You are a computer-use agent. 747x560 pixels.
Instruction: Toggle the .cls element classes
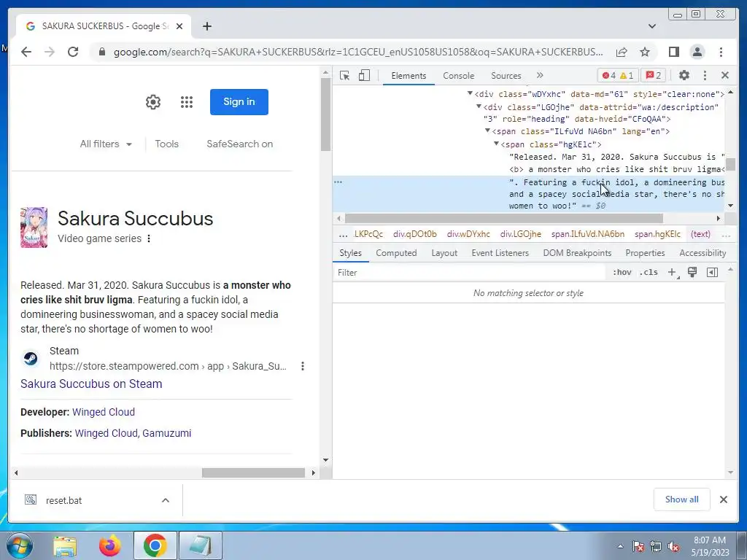pos(649,273)
